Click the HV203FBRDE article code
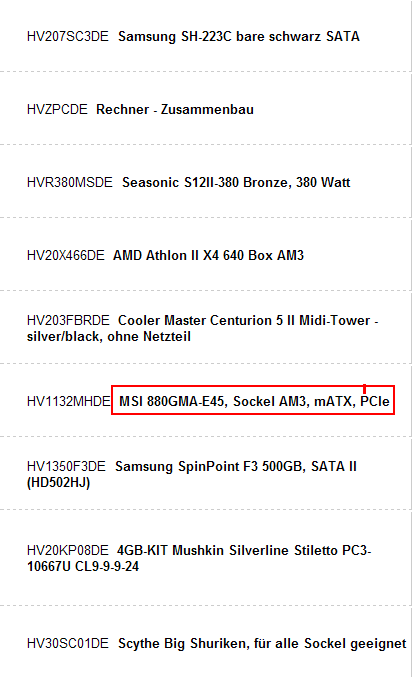Image resolution: width=412 pixels, height=677 pixels. 68,320
